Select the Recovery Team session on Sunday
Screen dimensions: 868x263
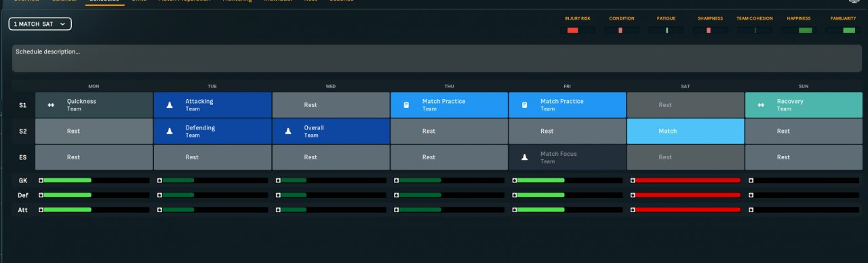click(x=804, y=105)
